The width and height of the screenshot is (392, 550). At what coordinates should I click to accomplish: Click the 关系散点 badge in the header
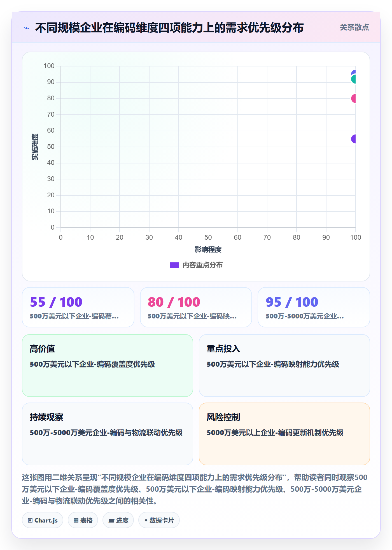click(354, 27)
